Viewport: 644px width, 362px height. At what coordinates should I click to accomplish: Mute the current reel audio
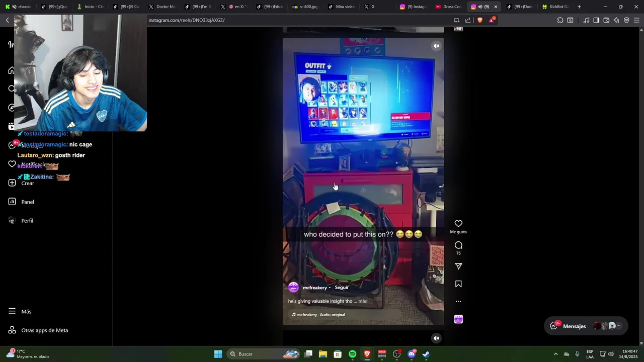tap(436, 46)
